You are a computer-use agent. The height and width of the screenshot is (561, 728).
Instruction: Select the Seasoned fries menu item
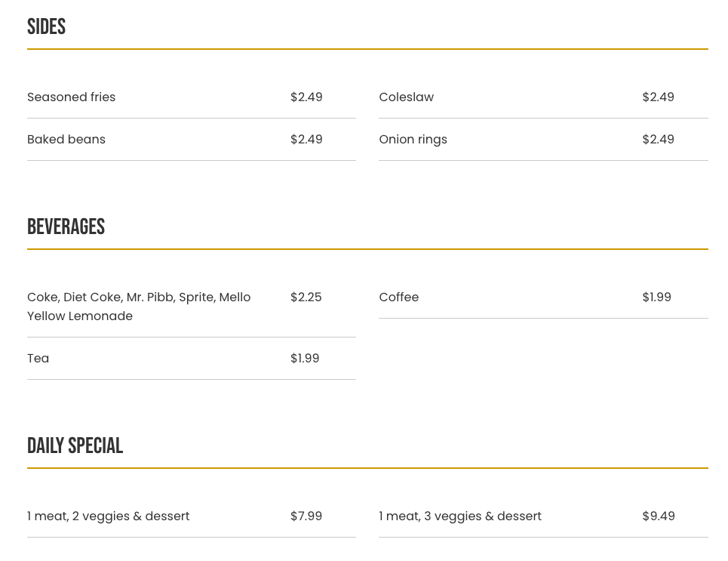pos(72,97)
